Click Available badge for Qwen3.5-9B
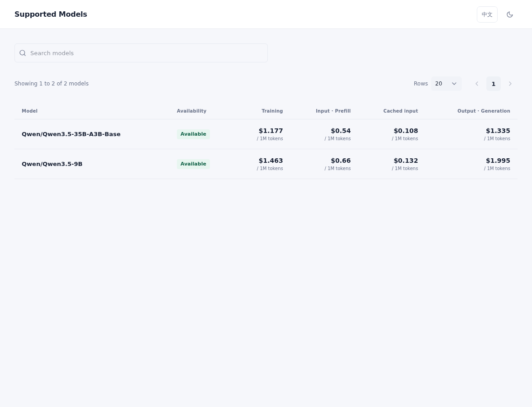This screenshot has width=532, height=407. [193, 164]
